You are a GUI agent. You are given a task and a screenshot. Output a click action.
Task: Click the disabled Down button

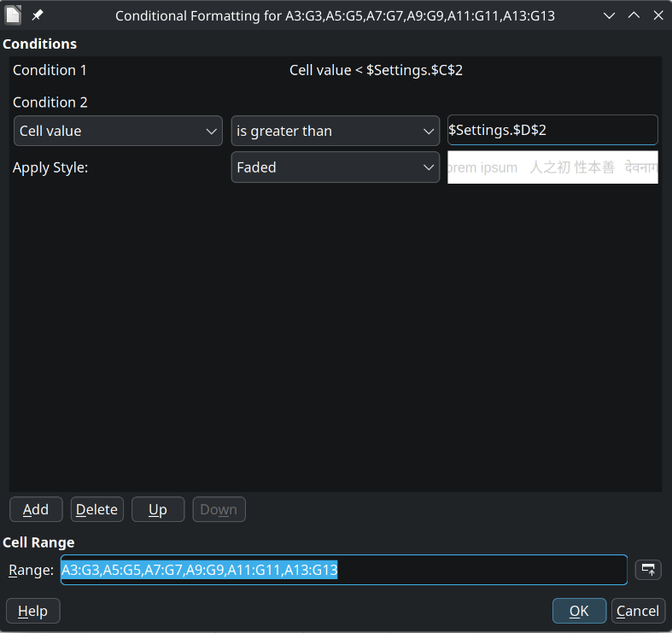pos(219,509)
